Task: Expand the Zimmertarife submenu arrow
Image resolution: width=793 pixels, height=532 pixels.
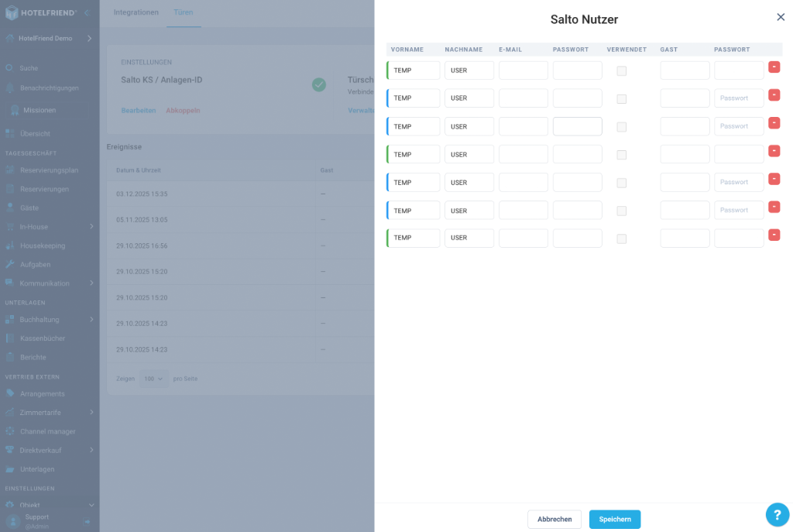Action: [91, 412]
